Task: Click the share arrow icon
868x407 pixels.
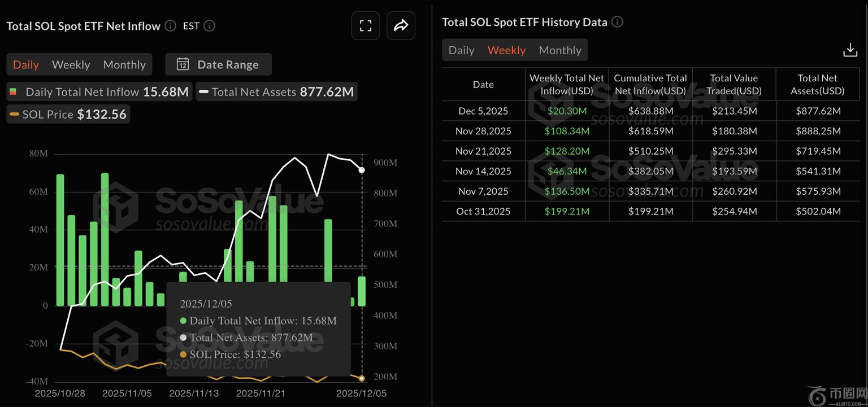Action: pos(401,26)
